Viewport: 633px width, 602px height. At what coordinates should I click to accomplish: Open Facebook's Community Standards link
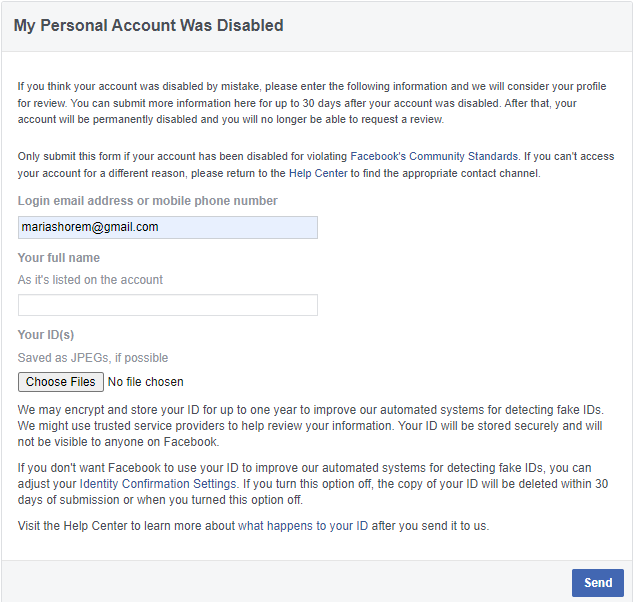tap(434, 156)
